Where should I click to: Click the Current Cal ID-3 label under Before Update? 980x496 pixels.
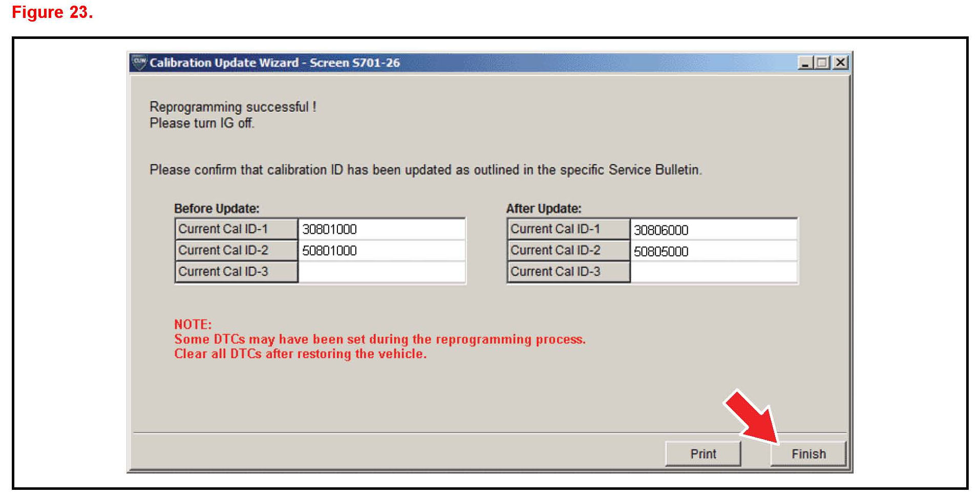click(x=223, y=272)
